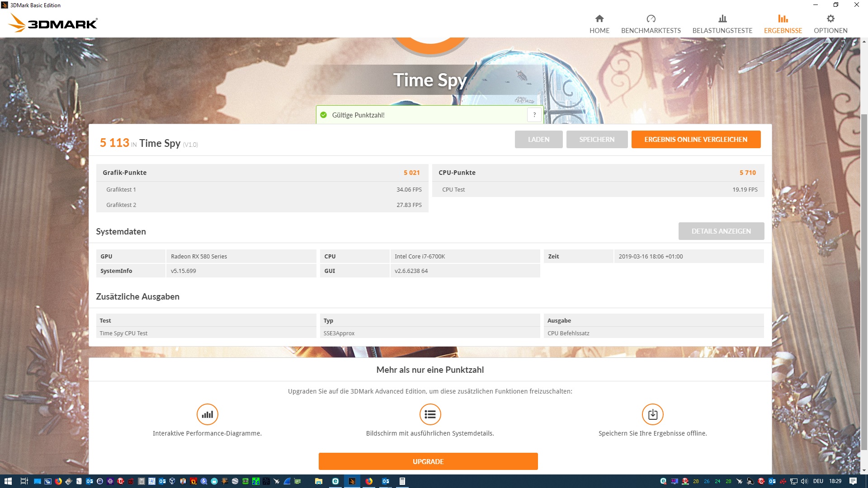Viewport: 868px width, 488px height.
Task: Click the 3DMark logo
Action: pos(53,23)
